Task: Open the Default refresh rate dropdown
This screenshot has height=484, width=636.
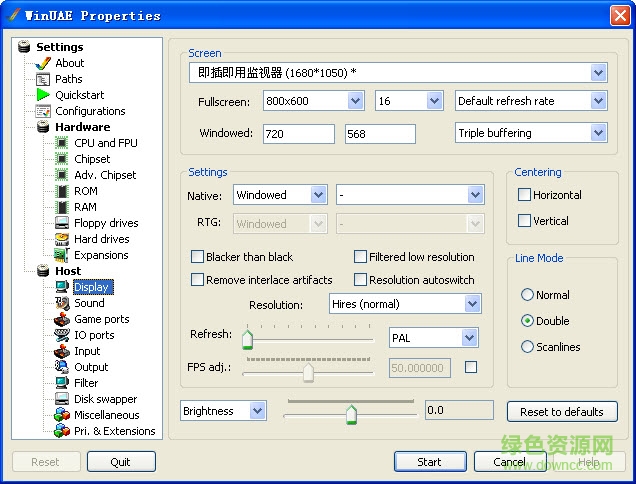Action: 598,101
